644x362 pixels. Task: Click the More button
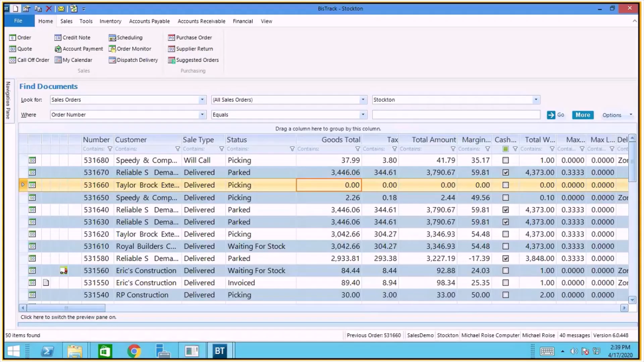pos(583,115)
